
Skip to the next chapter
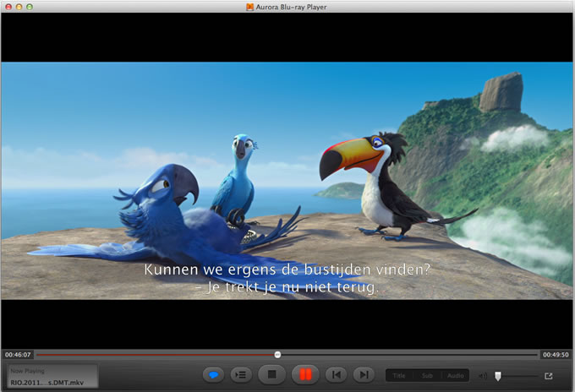point(364,375)
